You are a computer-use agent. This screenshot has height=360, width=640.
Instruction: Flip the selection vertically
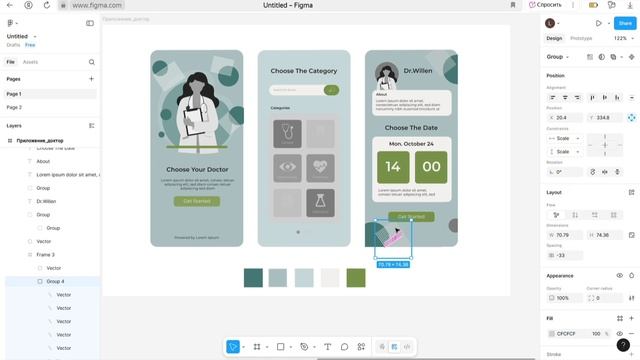click(617, 172)
